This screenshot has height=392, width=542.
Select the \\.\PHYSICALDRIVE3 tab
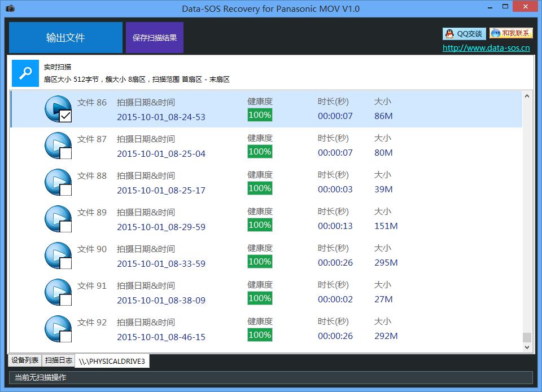[112, 361]
